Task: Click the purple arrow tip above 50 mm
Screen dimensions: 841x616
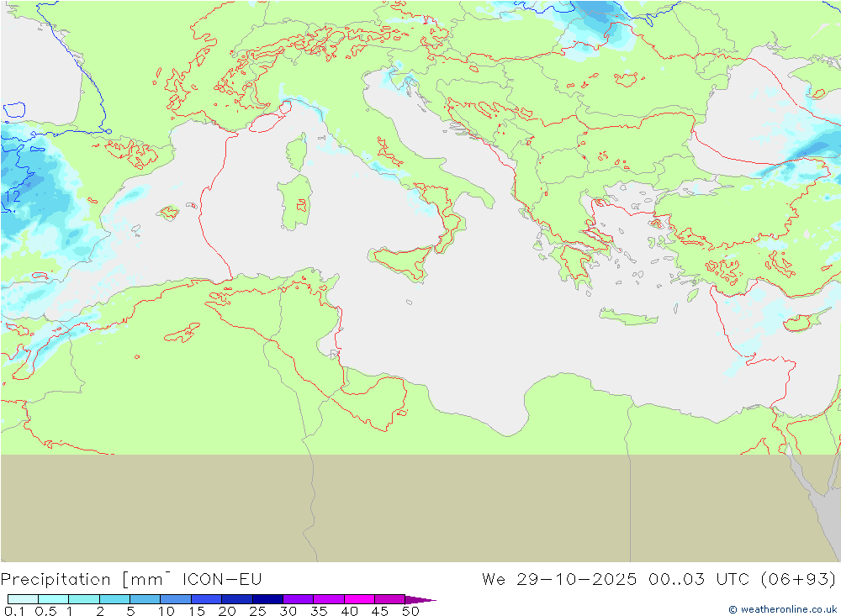Action: (420, 600)
